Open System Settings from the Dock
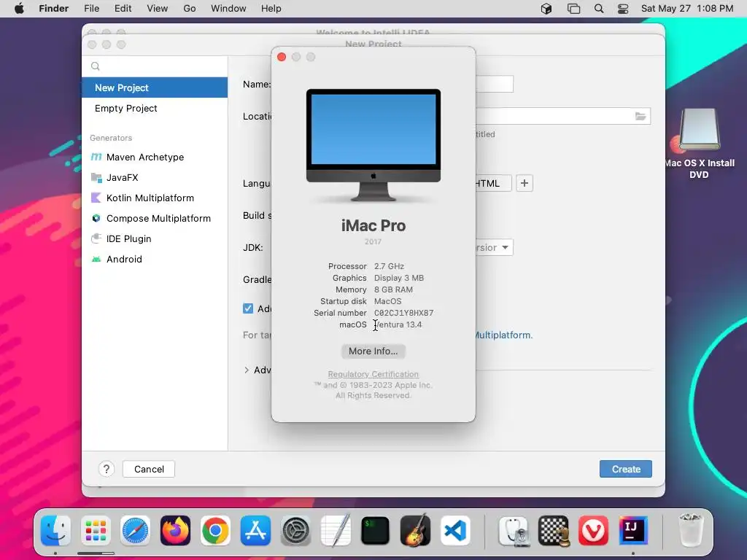Screen dimensions: 747x560 coord(295,531)
